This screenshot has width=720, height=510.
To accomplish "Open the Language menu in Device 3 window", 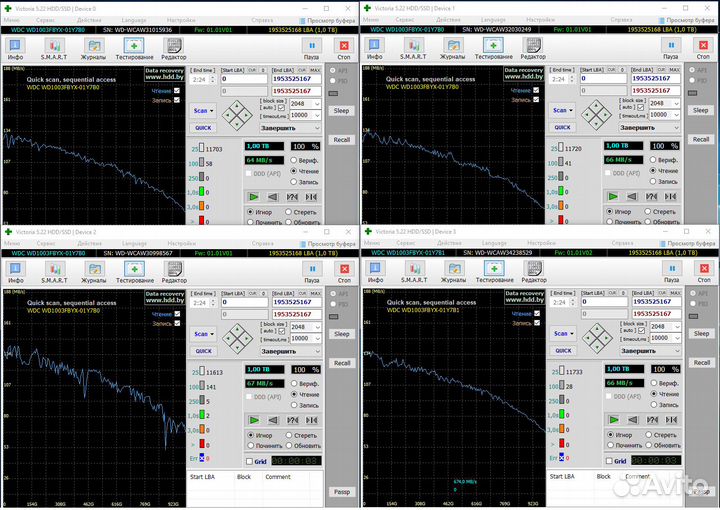I will [x=495, y=243].
